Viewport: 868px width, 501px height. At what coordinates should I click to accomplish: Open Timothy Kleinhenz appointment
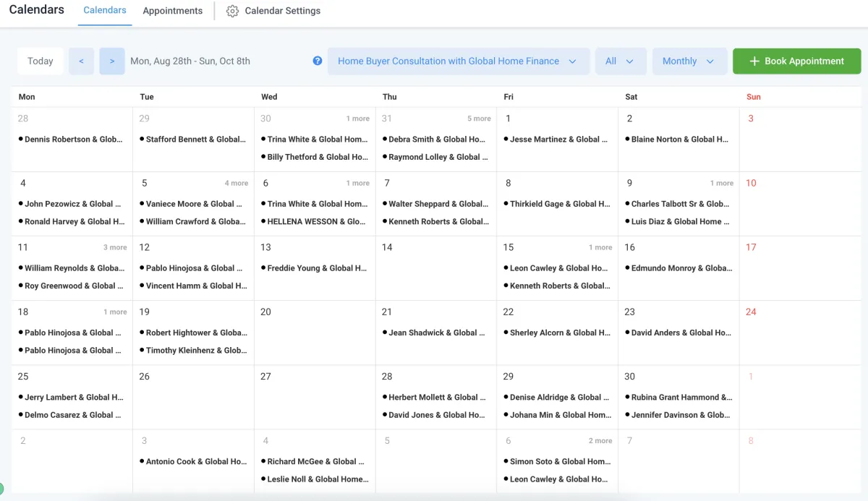point(192,350)
